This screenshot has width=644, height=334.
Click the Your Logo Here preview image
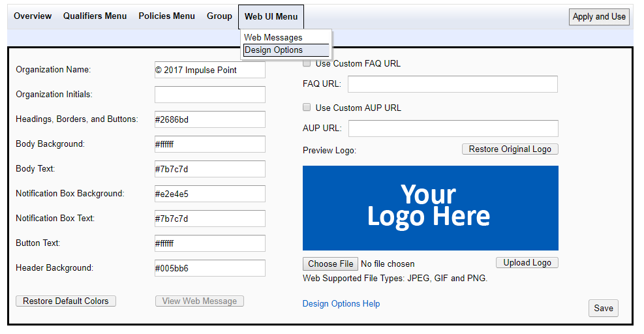pyautogui.click(x=431, y=208)
